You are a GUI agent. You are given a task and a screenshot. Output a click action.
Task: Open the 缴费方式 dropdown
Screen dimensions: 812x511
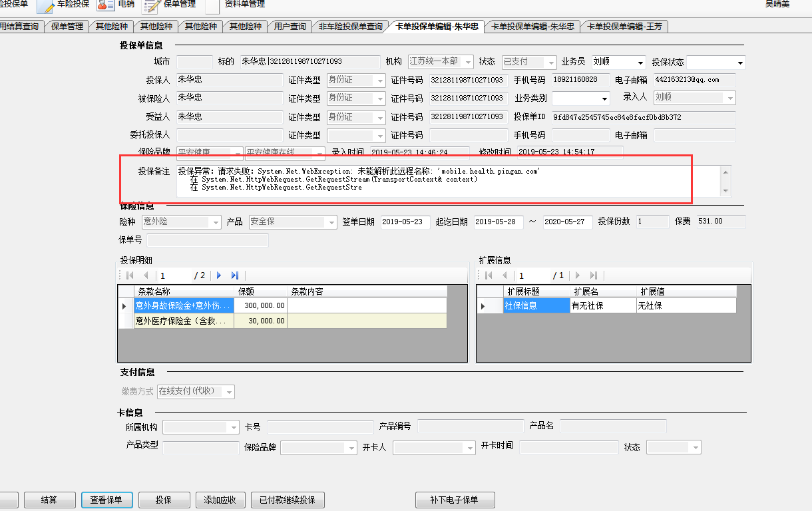pos(229,393)
